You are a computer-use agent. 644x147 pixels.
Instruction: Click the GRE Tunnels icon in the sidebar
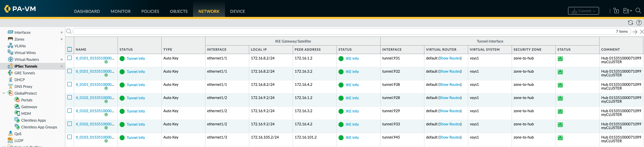tap(10, 73)
